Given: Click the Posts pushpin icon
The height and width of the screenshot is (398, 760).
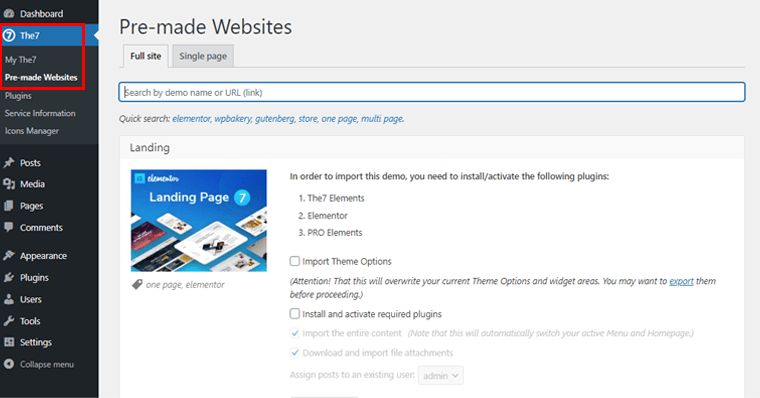Looking at the screenshot, I should click(x=9, y=162).
